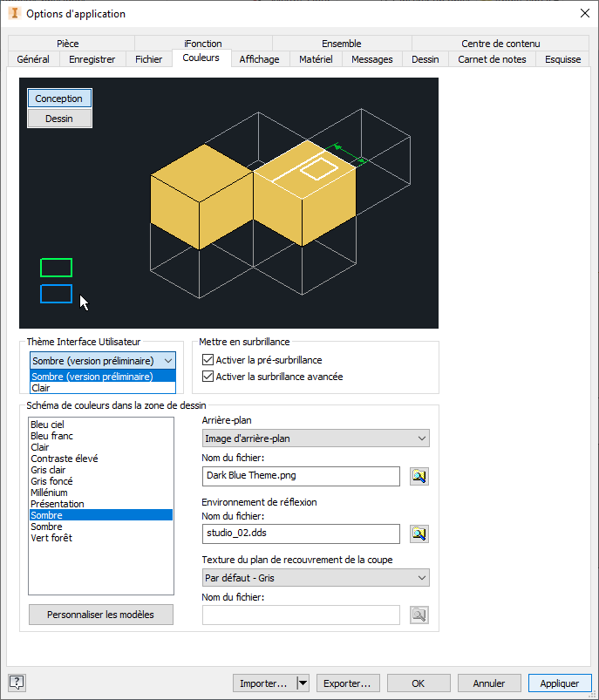This screenshot has width=599, height=700.
Task: Select Bleu franc color scheme
Action: pos(101,436)
